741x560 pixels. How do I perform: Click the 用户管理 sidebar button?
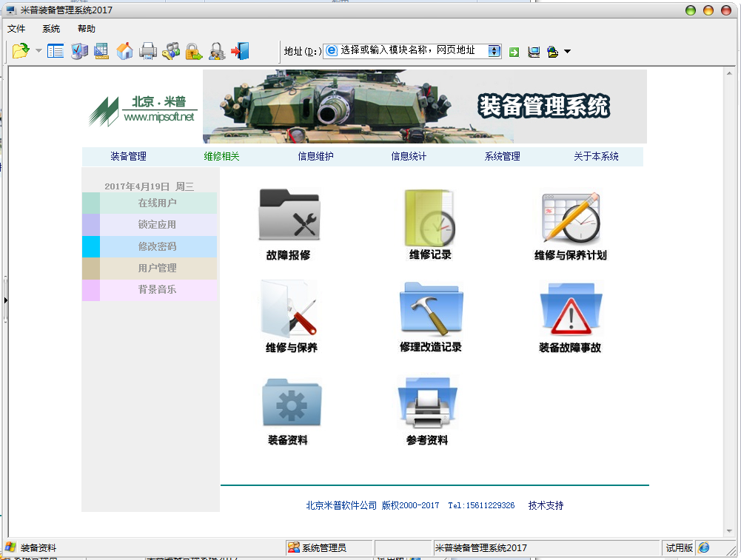pos(150,269)
